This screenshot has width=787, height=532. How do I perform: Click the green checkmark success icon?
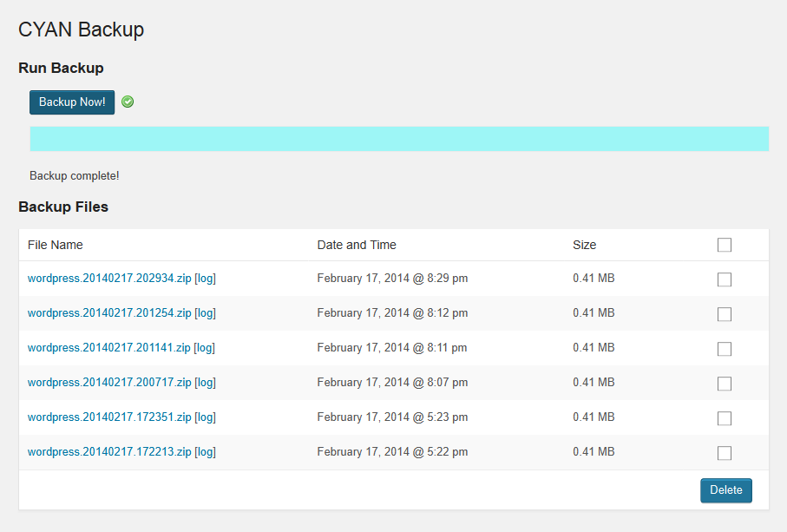coord(128,102)
